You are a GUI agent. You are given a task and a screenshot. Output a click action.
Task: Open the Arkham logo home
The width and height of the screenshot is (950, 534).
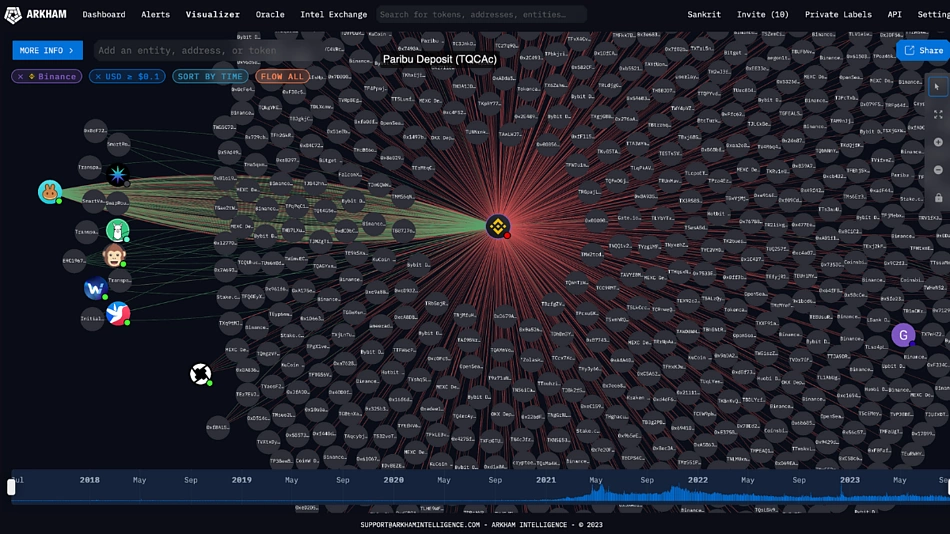pyautogui.click(x=36, y=14)
